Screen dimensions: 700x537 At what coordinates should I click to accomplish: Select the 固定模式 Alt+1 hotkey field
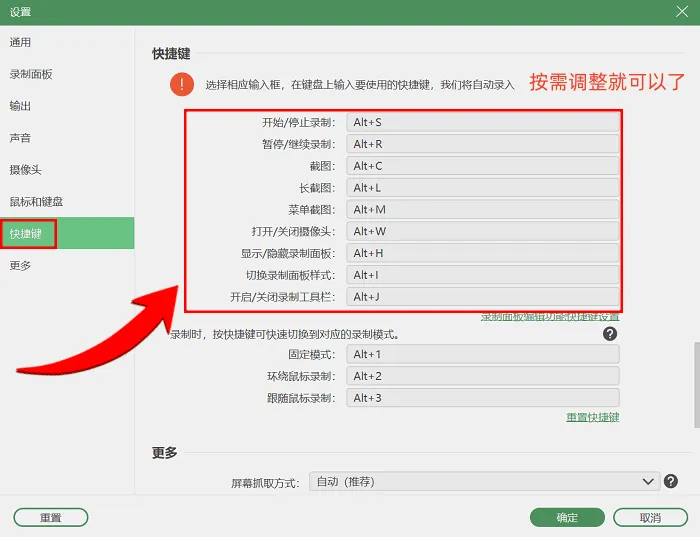pos(483,354)
